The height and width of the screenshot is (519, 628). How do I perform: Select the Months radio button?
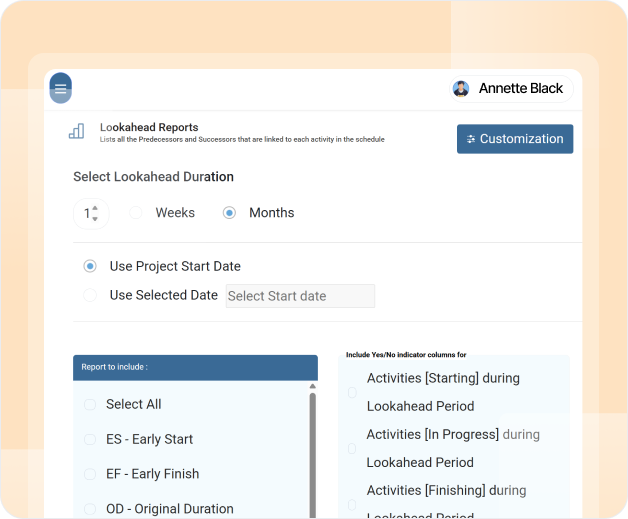(229, 213)
